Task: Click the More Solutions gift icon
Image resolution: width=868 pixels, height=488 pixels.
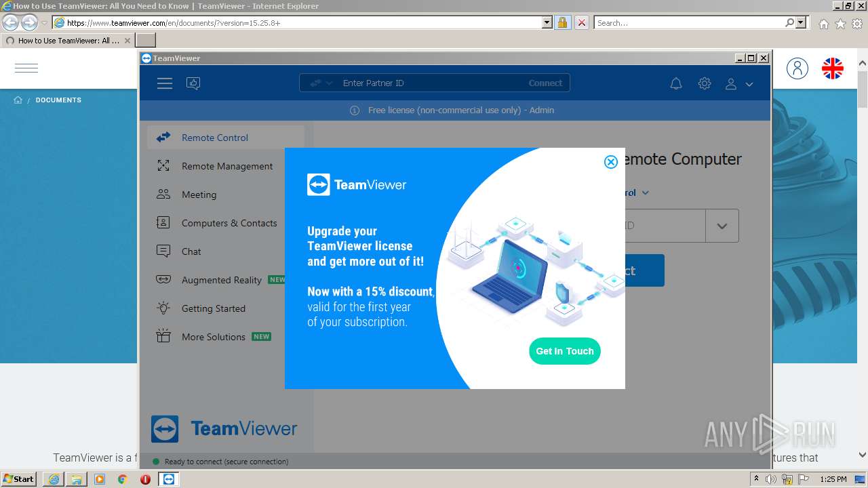Action: pyautogui.click(x=163, y=337)
